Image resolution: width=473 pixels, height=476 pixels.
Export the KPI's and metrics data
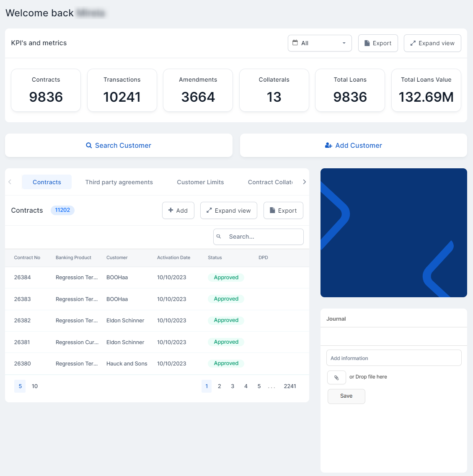point(378,43)
